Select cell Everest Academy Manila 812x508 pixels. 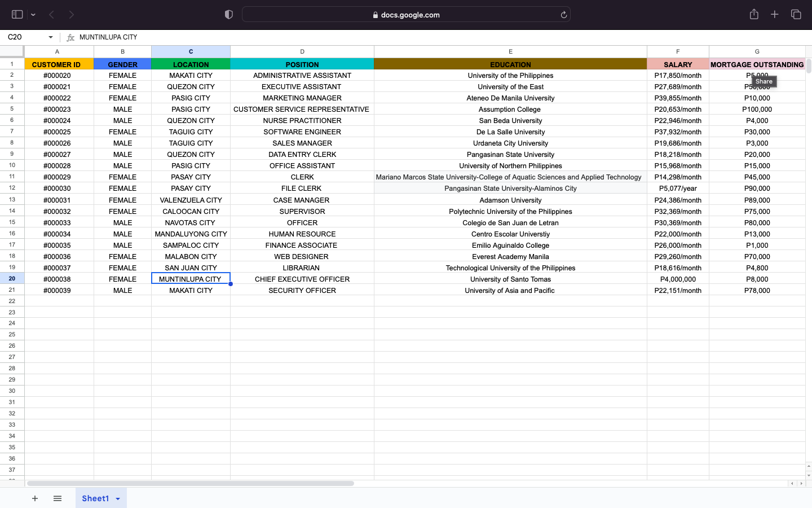pos(510,256)
